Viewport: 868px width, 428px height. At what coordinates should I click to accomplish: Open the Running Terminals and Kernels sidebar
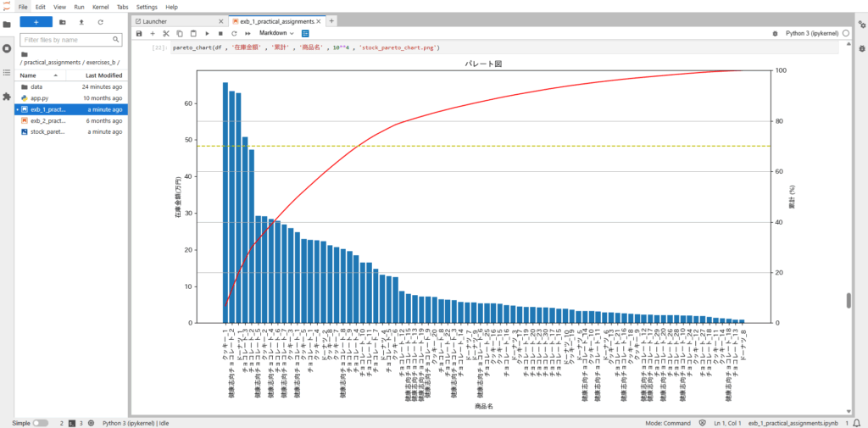click(x=7, y=48)
